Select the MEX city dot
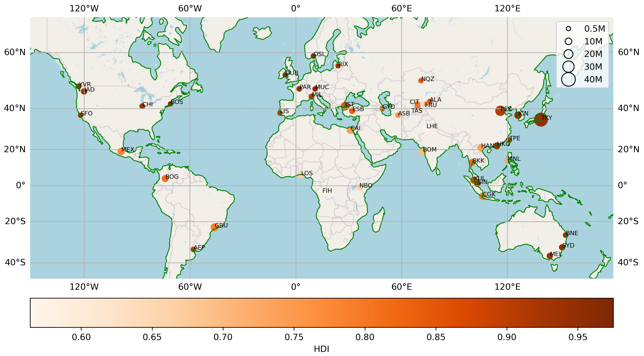The image size is (644, 356). pyautogui.click(x=121, y=151)
